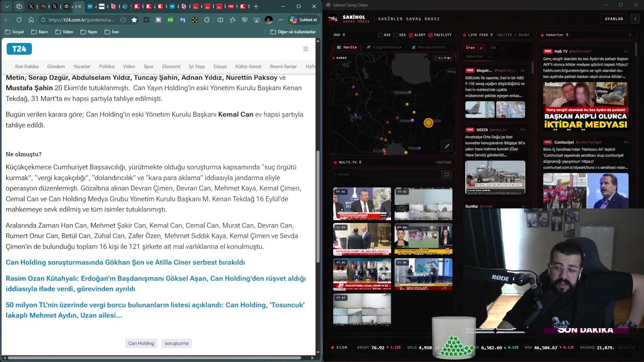Switch to MarineTraffic tab
This screenshot has height=362, width=644.
(429, 47)
